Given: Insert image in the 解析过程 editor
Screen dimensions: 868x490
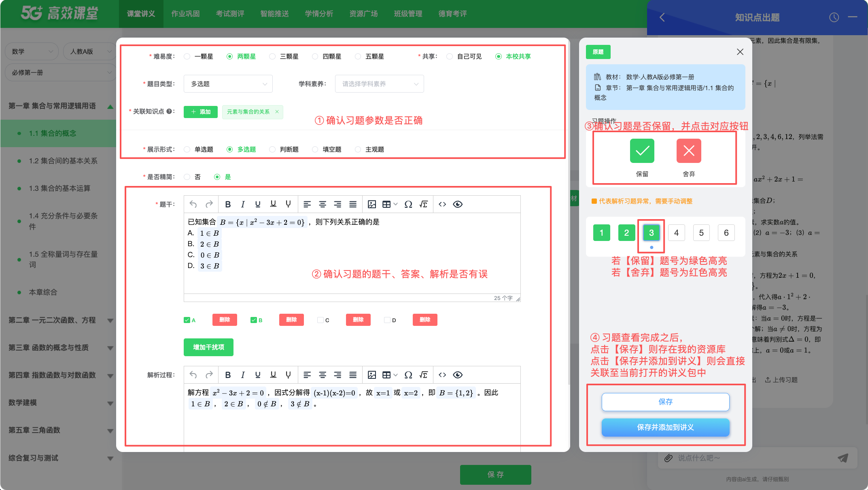Looking at the screenshot, I should tap(372, 375).
